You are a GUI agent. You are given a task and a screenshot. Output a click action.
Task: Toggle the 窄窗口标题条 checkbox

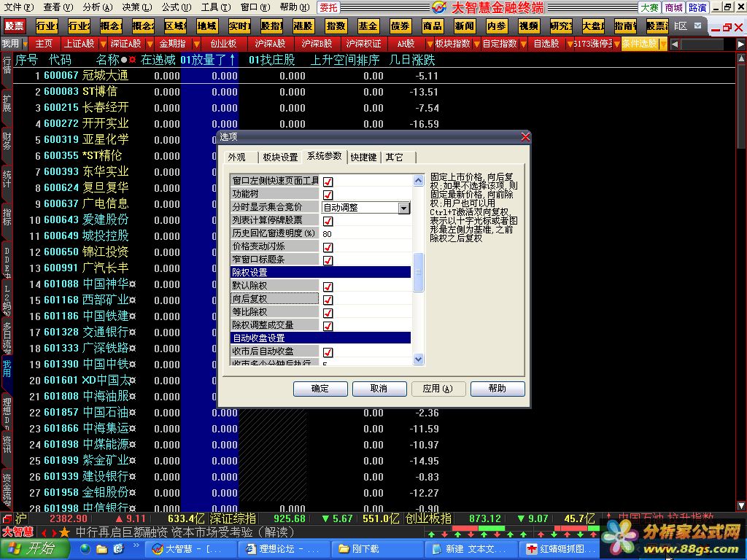328,260
